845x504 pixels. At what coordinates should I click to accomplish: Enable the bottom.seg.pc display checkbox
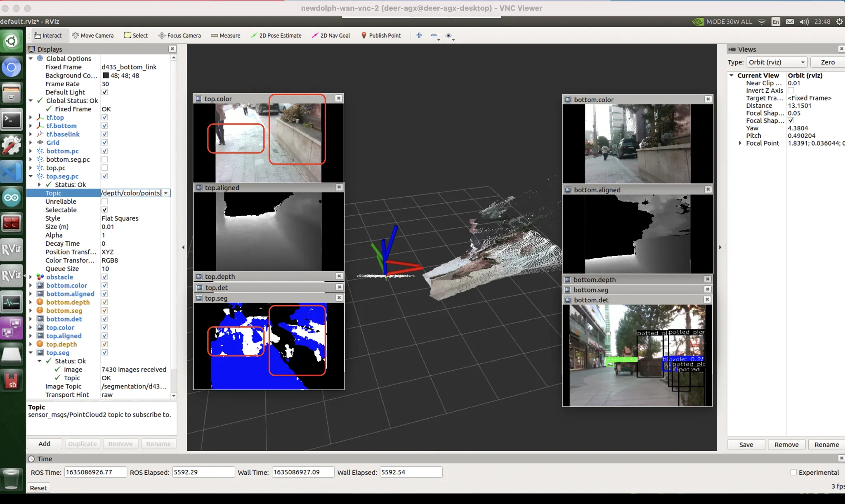(x=105, y=159)
